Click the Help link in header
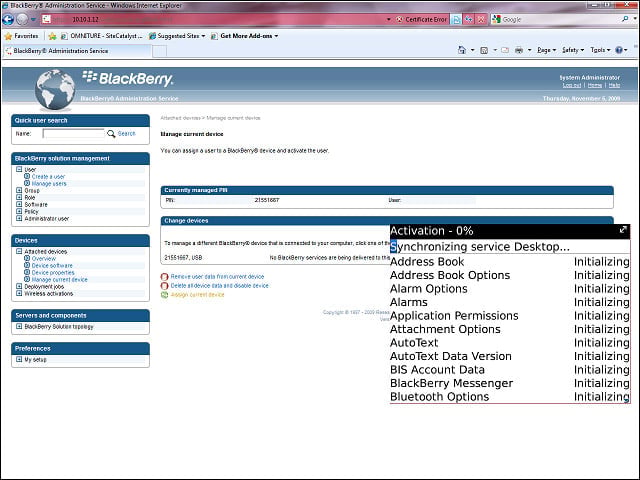Viewport: 640px width, 480px height. point(614,85)
